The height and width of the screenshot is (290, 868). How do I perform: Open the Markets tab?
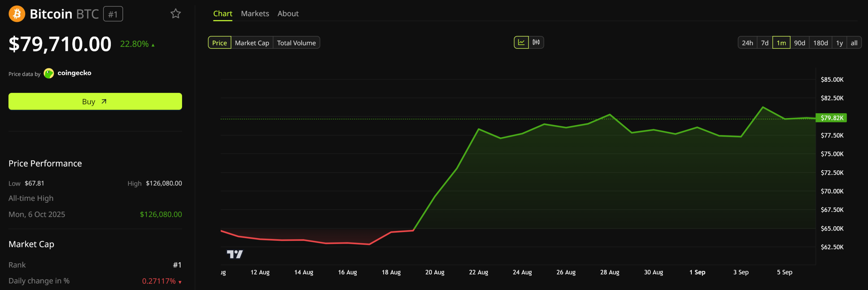click(255, 14)
